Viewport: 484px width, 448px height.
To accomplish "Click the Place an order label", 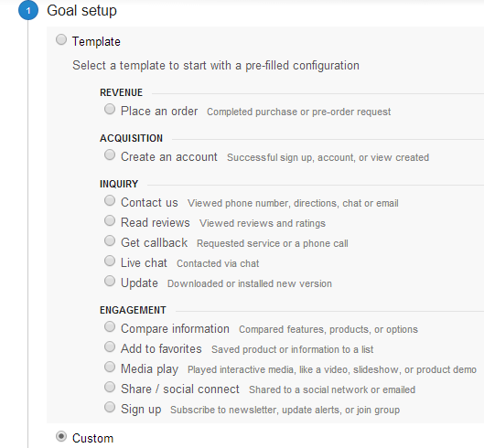I will pos(159,111).
